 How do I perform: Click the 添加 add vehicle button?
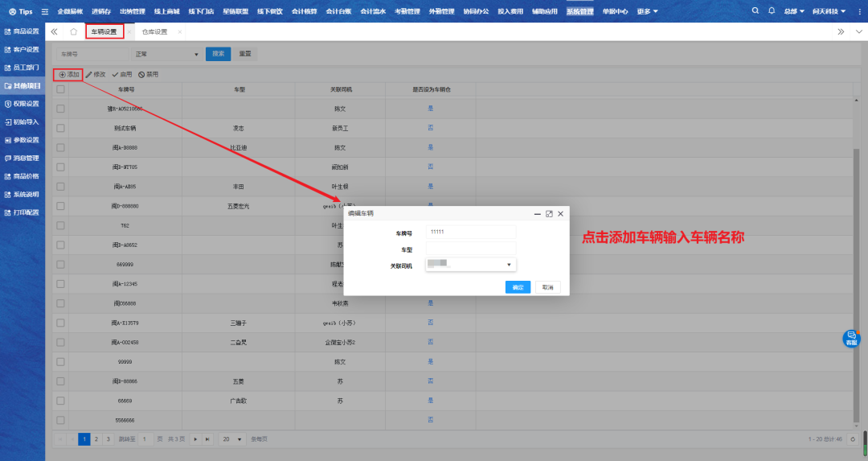(x=69, y=74)
